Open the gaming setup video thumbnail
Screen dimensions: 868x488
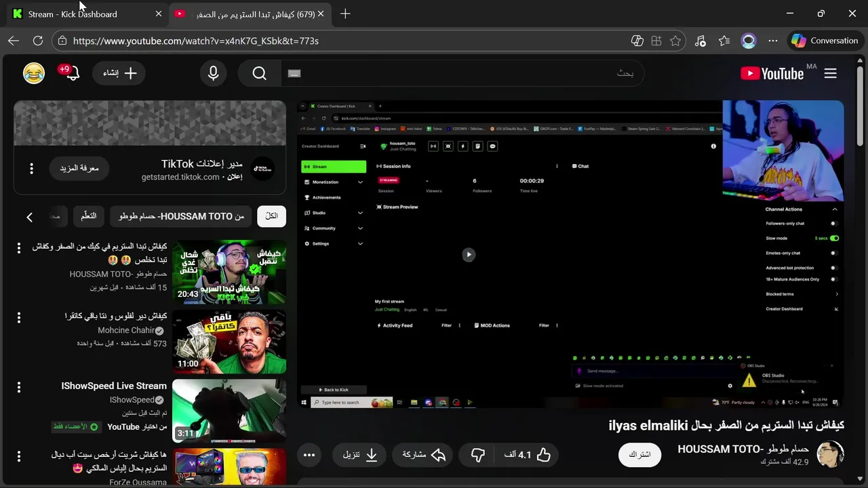pos(229,468)
